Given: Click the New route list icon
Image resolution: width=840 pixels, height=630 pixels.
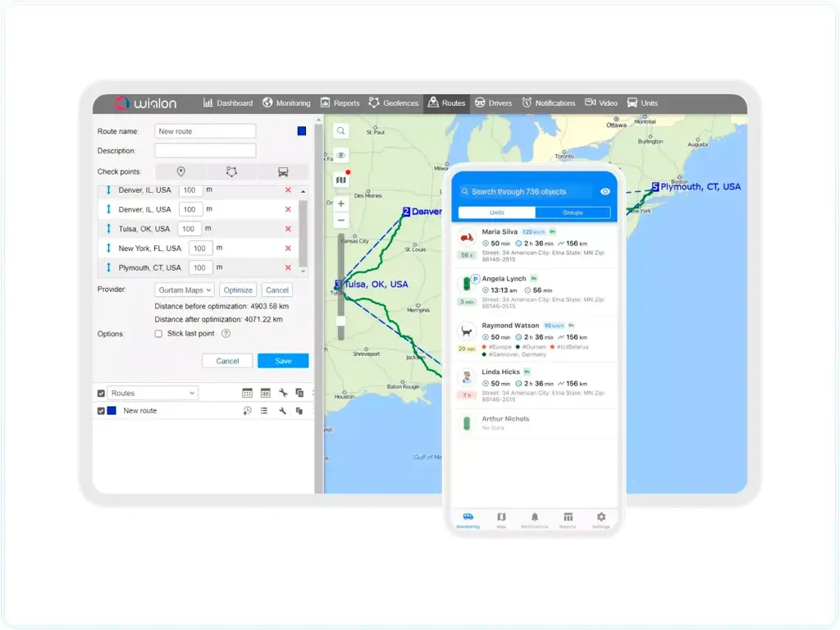Looking at the screenshot, I should click(264, 411).
